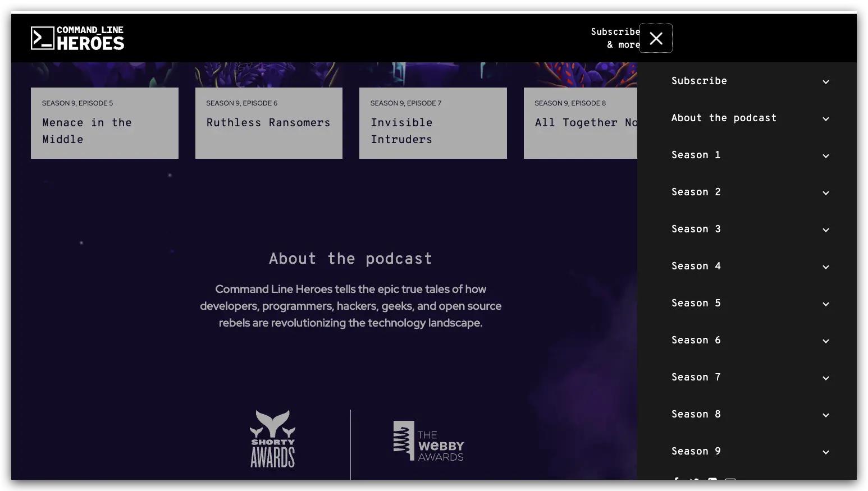Viewport: 868px width, 491px height.
Task: Select Season 5 menu item
Action: 696,303
